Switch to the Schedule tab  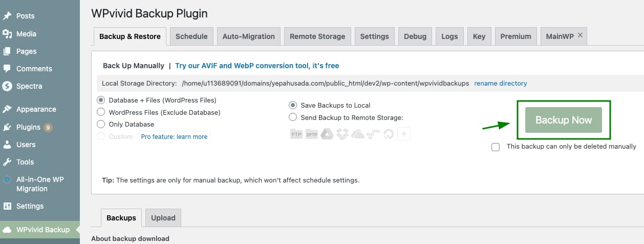[191, 36]
